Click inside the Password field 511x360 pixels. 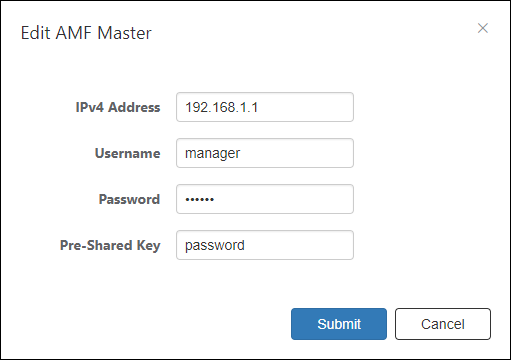265,199
